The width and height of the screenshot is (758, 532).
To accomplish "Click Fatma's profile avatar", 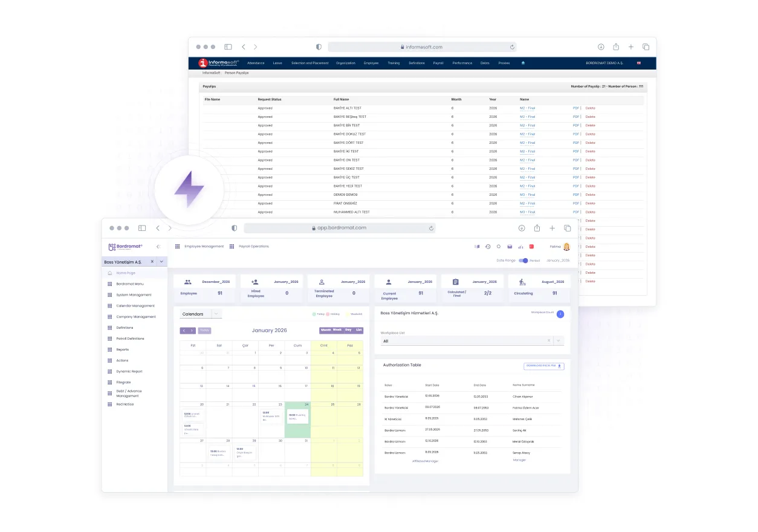I will click(x=566, y=246).
